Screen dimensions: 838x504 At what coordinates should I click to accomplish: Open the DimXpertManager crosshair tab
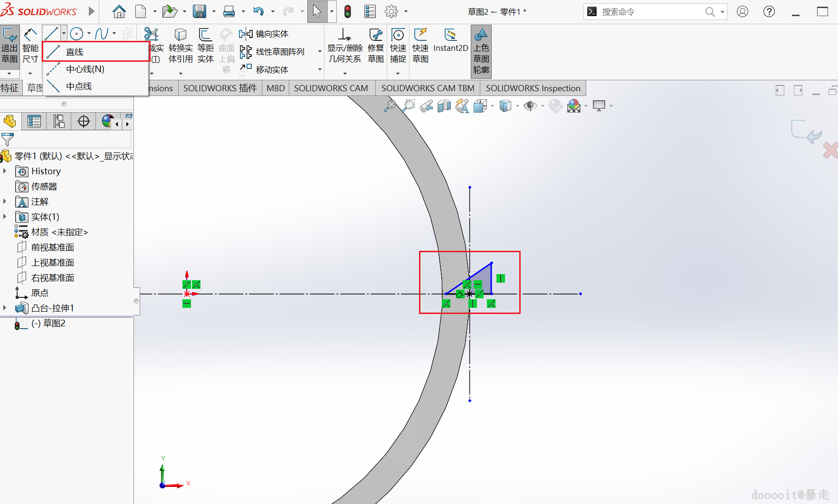[x=84, y=122]
